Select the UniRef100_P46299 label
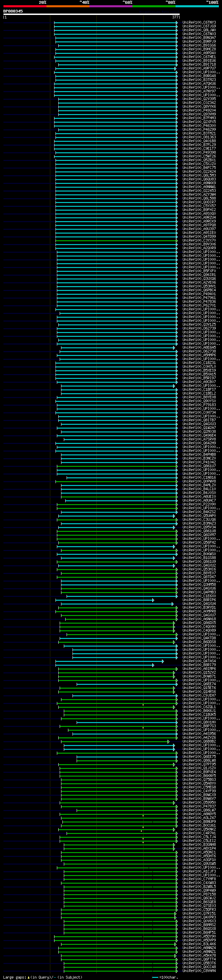Viewport: 222px width, 980px height. click(x=199, y=129)
